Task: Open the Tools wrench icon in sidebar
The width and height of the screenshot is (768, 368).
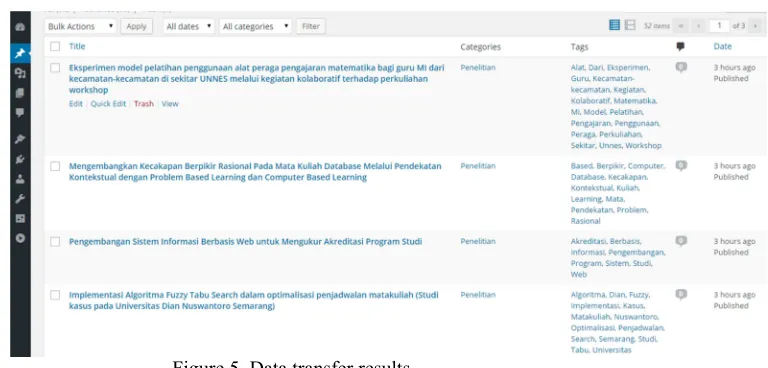Action: coord(20,199)
